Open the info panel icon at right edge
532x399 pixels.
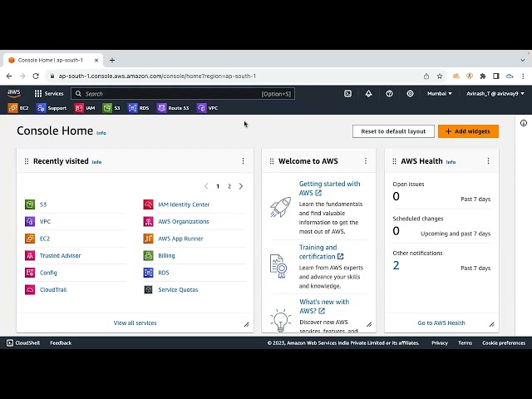(x=524, y=123)
